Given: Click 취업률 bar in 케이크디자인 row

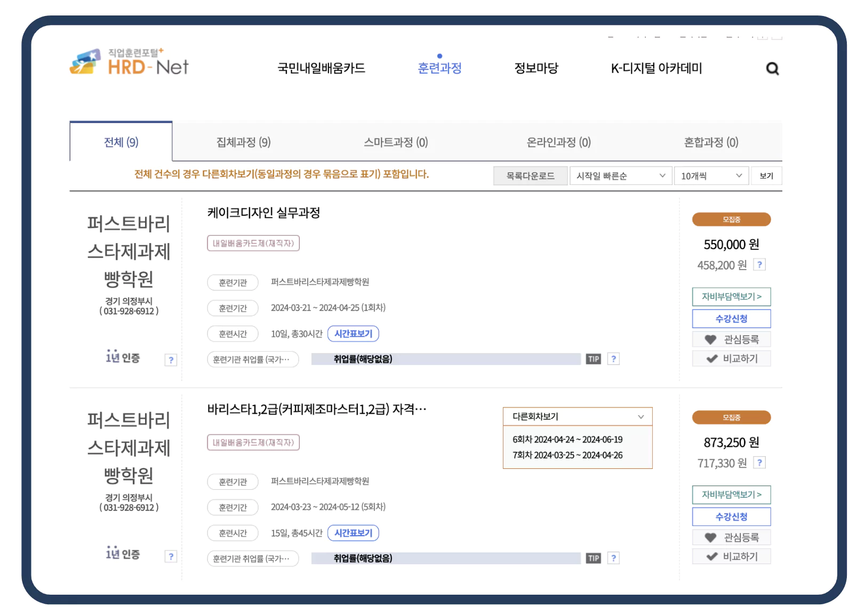Looking at the screenshot, I should 446,359.
